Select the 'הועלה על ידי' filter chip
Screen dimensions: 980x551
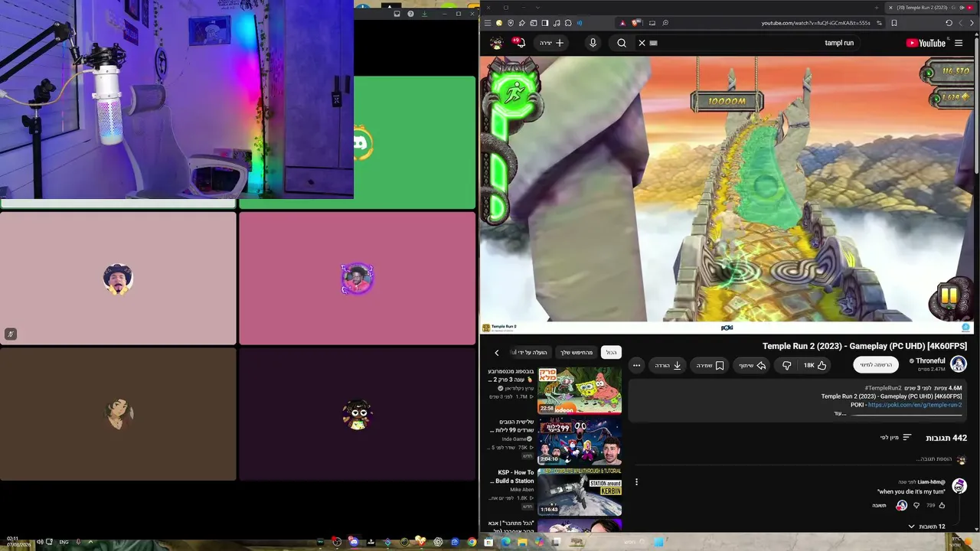tap(529, 353)
